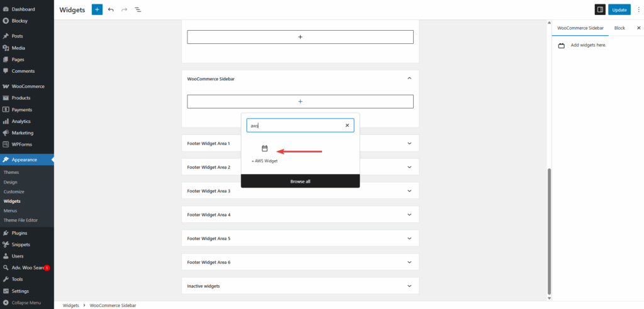The height and width of the screenshot is (309, 644).
Task: Click the Comments bubble icon
Action: point(6,71)
